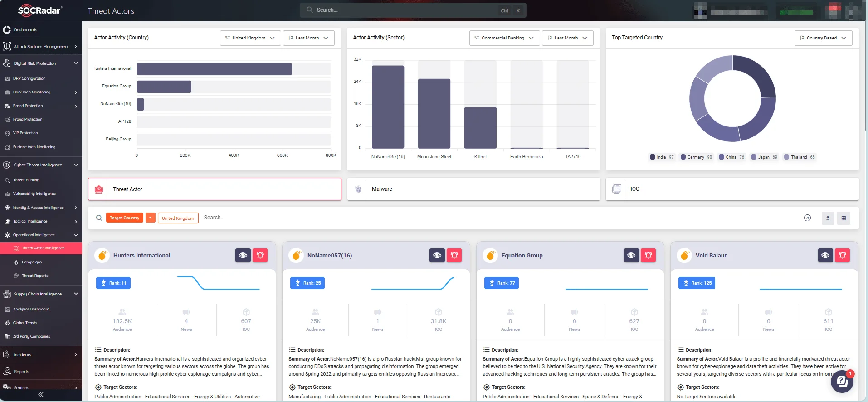Image resolution: width=868 pixels, height=402 pixels.
Task: Open the help chat widget
Action: 842,382
